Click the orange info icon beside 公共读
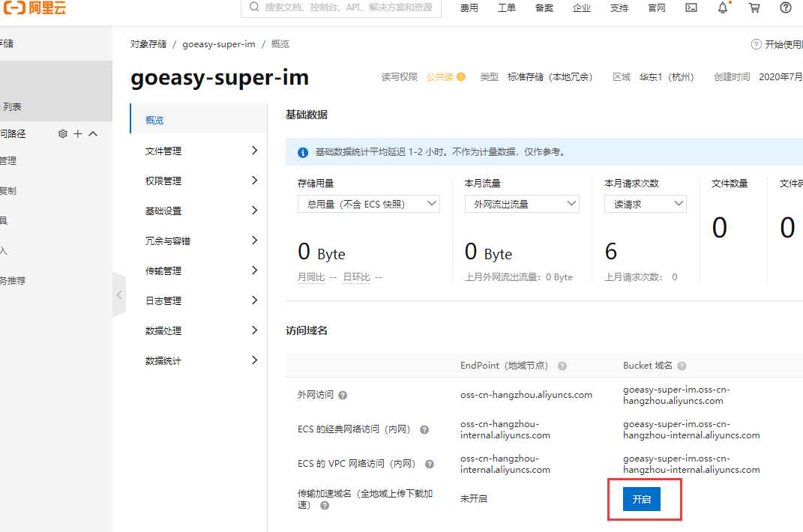 click(461, 77)
